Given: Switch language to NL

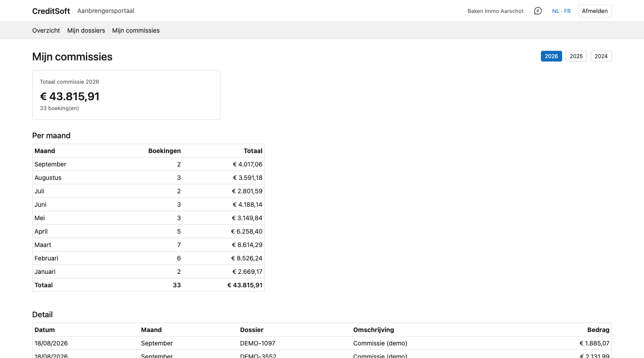Looking at the screenshot, I should 555,11.
